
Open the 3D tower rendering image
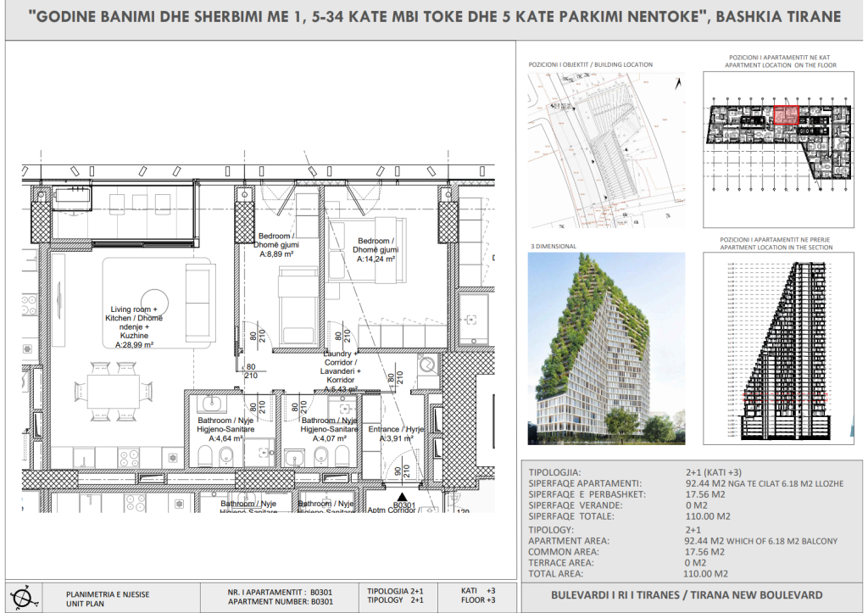click(x=606, y=348)
